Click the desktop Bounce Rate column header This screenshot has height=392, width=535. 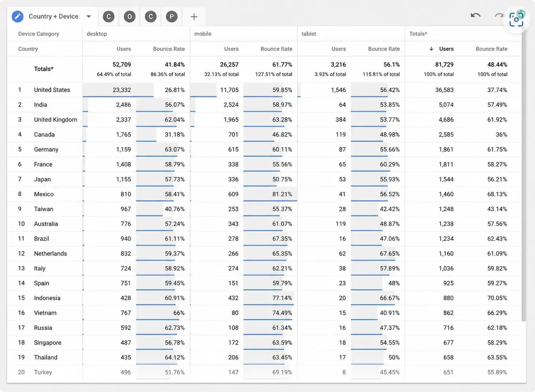coord(169,49)
